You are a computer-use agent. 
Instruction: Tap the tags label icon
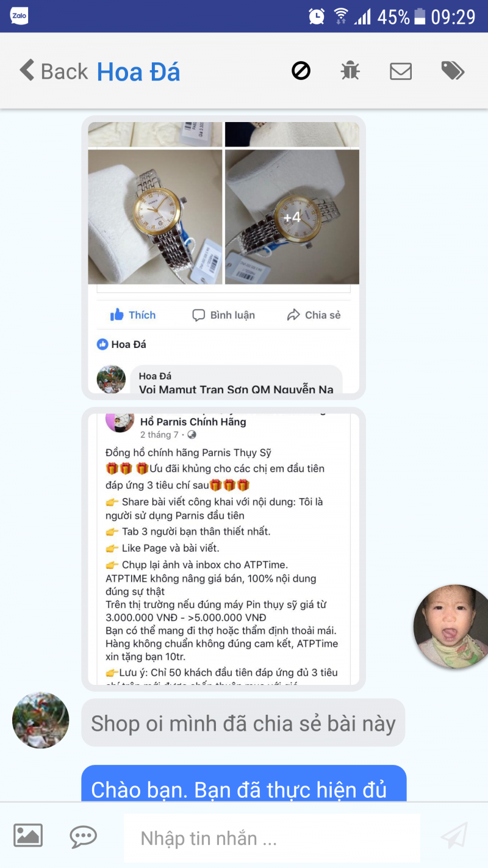coord(453,71)
